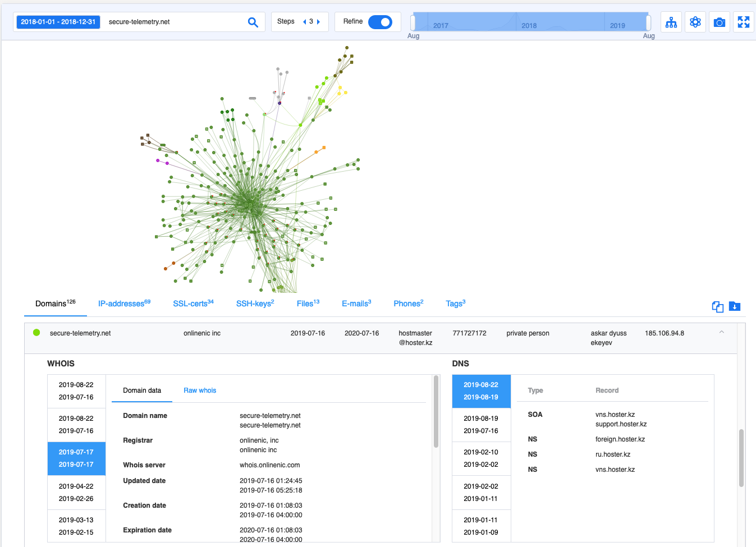The height and width of the screenshot is (547, 756).
Task: Click the right handle of the timeline slider
Action: click(649, 22)
